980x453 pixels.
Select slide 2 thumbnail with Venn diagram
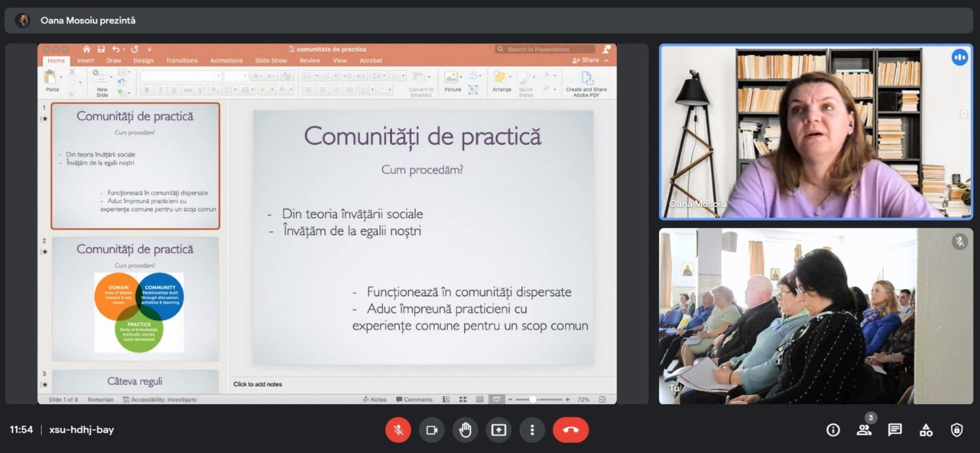click(x=135, y=298)
